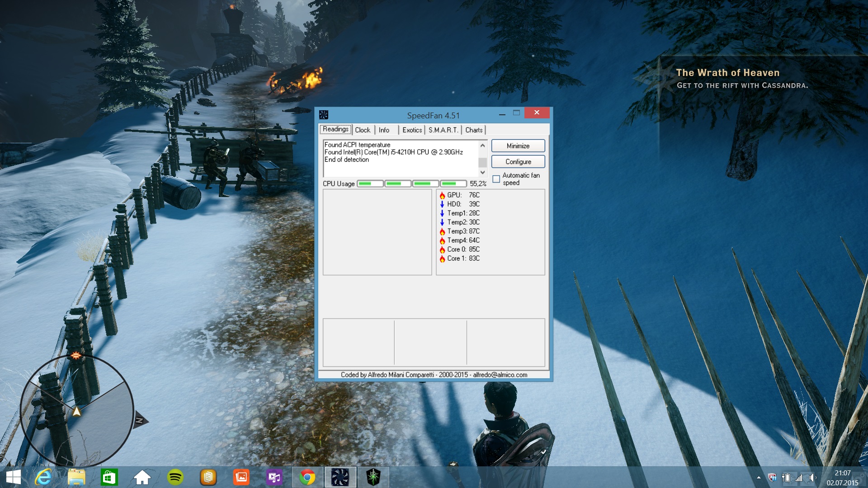Open the orange photo gallery taskbar icon
This screenshot has width=868, height=488.
241,477
